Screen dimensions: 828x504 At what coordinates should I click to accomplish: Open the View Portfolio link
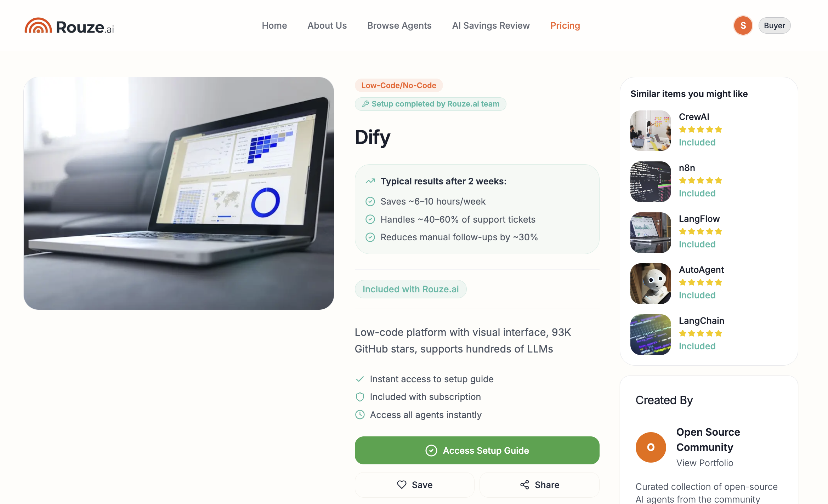pyautogui.click(x=704, y=463)
